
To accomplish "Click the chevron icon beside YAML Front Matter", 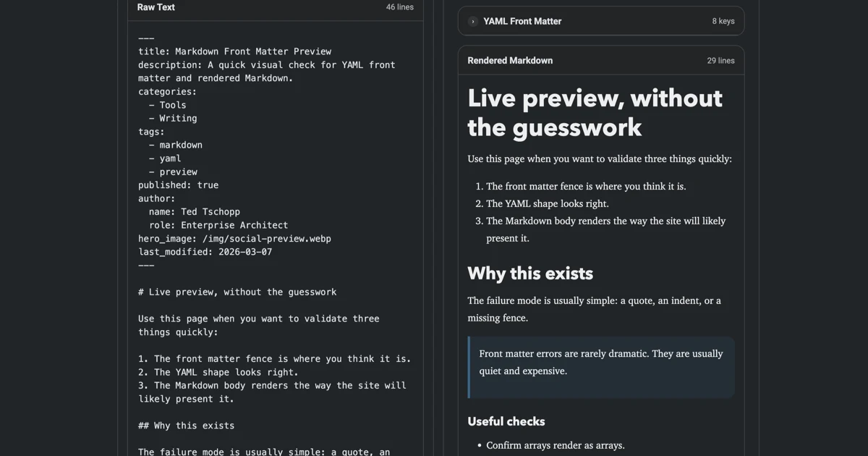I will (x=473, y=21).
